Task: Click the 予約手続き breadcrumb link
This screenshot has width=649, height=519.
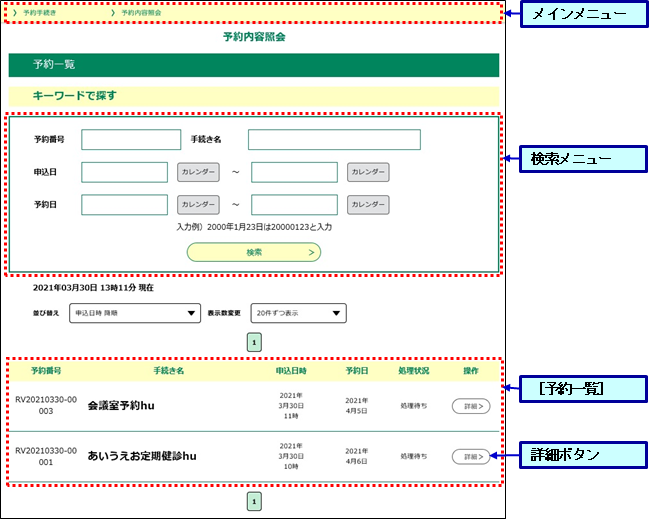Action: pos(40,14)
